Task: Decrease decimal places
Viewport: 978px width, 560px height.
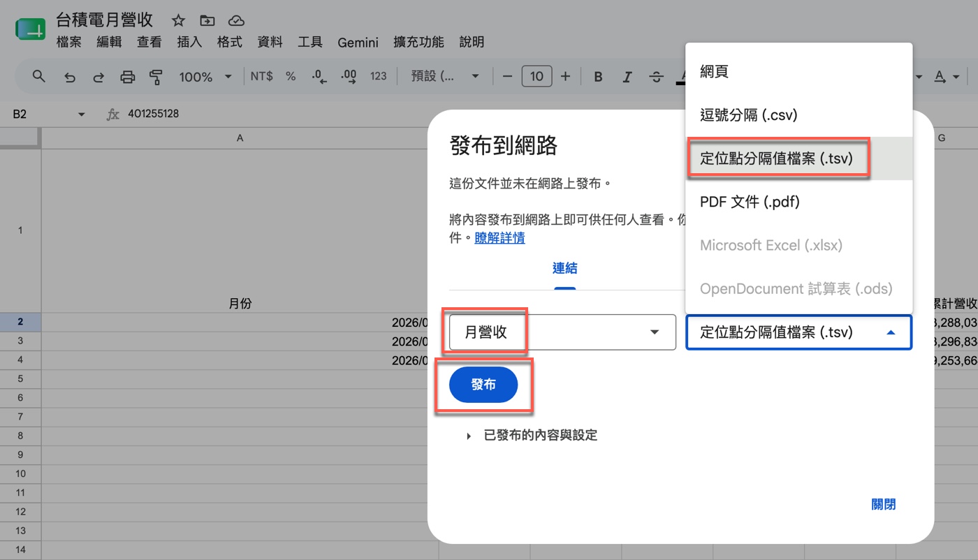Action: (319, 77)
